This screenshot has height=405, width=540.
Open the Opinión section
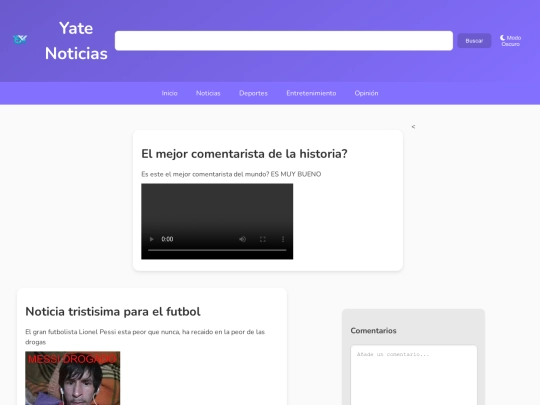click(x=366, y=93)
